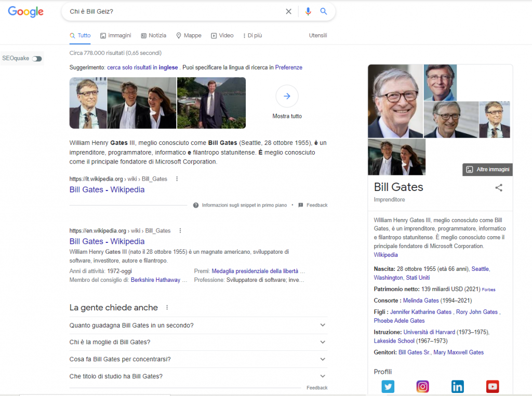Open the lakeside Bill Gates photo thumbnail

pyautogui.click(x=211, y=103)
